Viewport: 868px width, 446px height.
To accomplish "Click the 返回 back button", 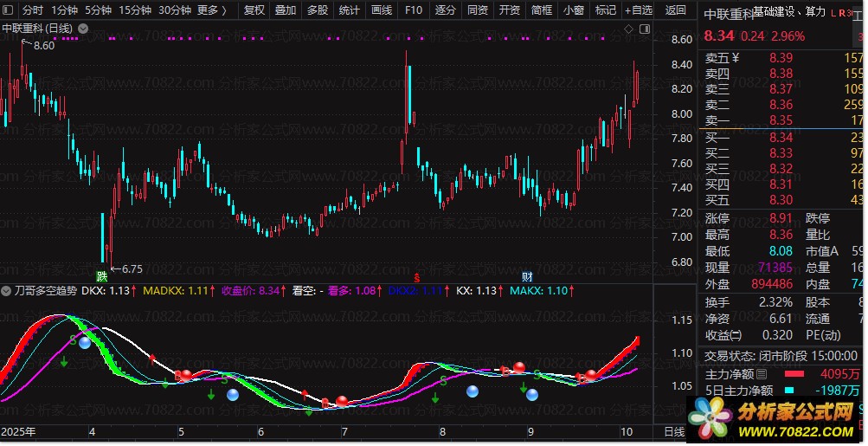I will (x=676, y=10).
